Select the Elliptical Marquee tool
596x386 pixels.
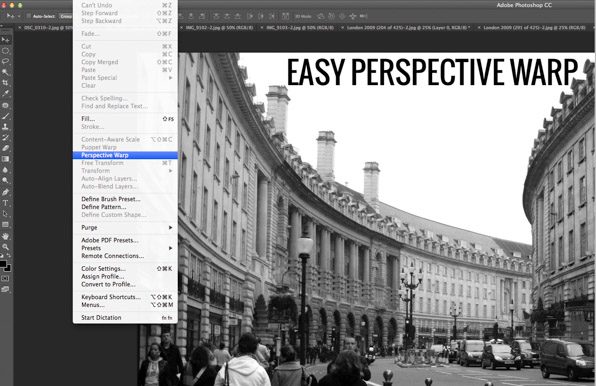[5, 51]
